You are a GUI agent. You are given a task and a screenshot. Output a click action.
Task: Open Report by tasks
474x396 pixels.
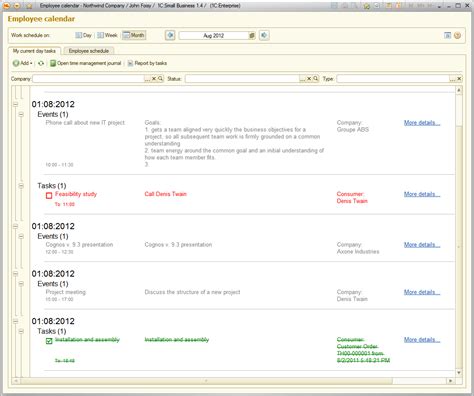pyautogui.click(x=147, y=63)
